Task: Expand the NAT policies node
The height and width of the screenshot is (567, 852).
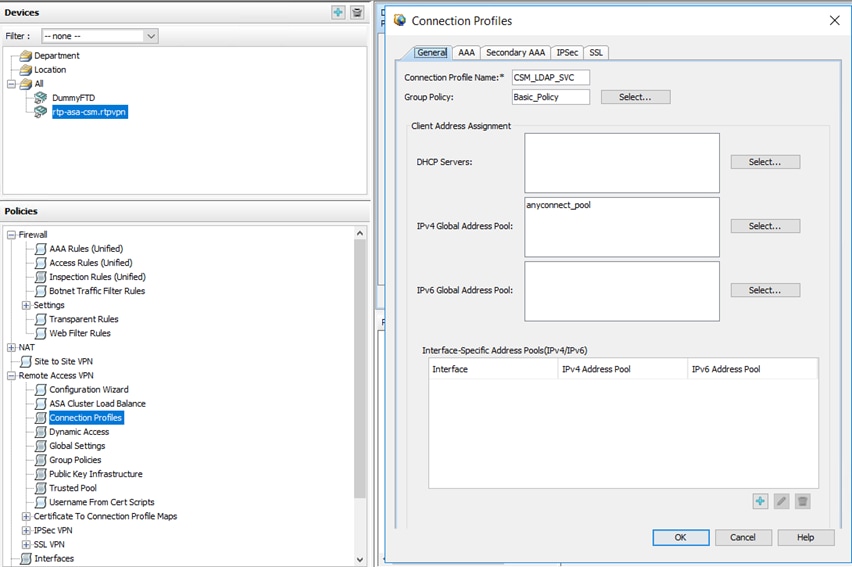Action: tap(11, 347)
